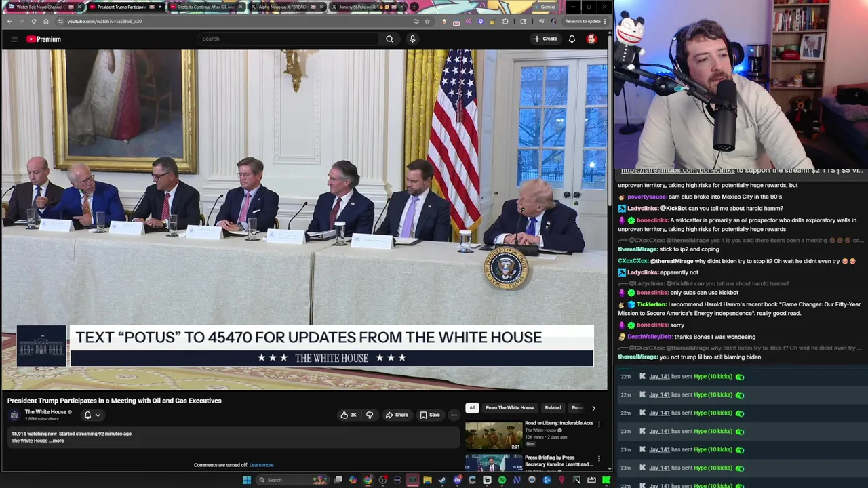The image size is (868, 488).
Task: Like the video with thumbs-up icon
Action: click(x=349, y=415)
